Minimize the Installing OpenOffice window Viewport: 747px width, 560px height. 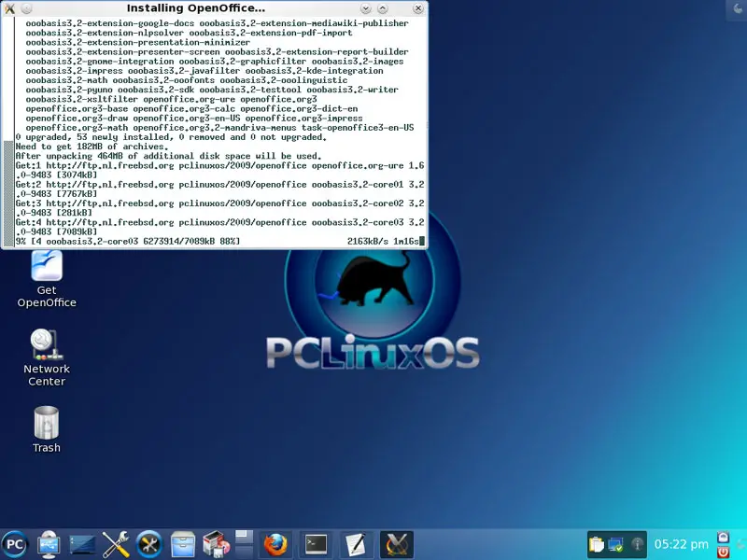tap(365, 8)
